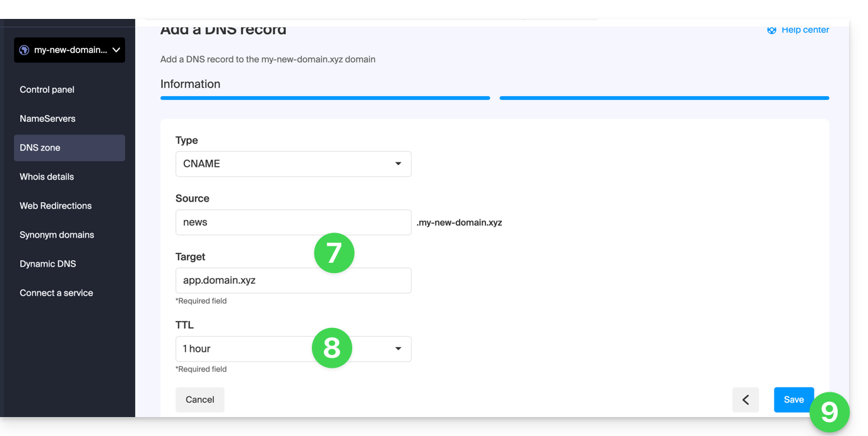Click the green number 9 step badge
Image resolution: width=868 pixels, height=436 pixels.
[829, 412]
